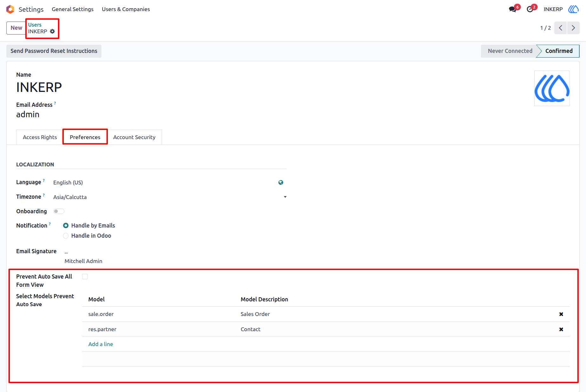Open the Language selection field
Viewport: 586px width, 392px height.
(x=165, y=183)
